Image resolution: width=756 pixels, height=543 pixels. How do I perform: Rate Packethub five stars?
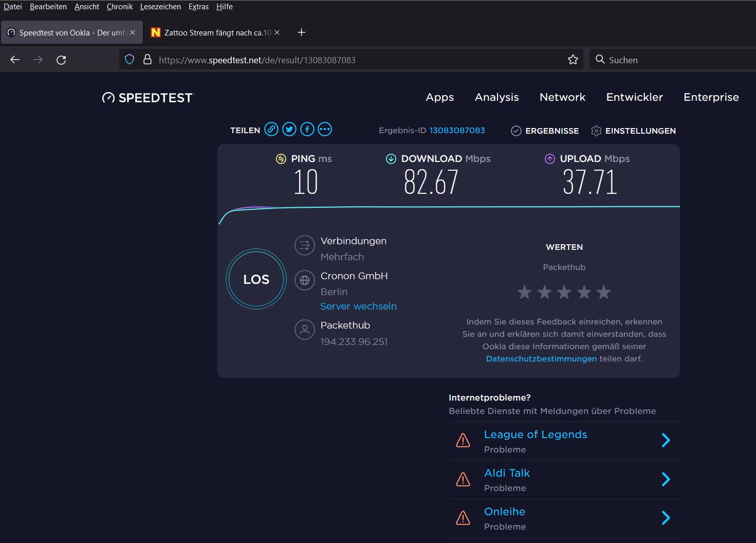pos(604,292)
